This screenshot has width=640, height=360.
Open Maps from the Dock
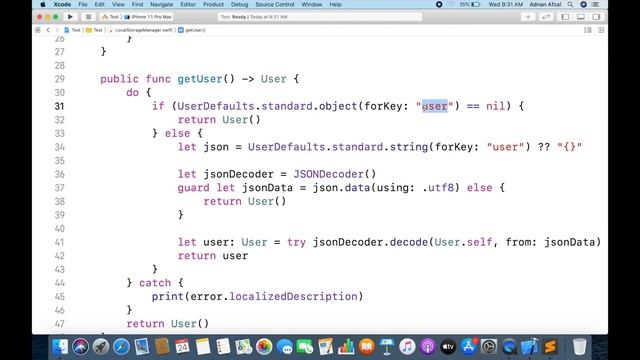point(244,347)
